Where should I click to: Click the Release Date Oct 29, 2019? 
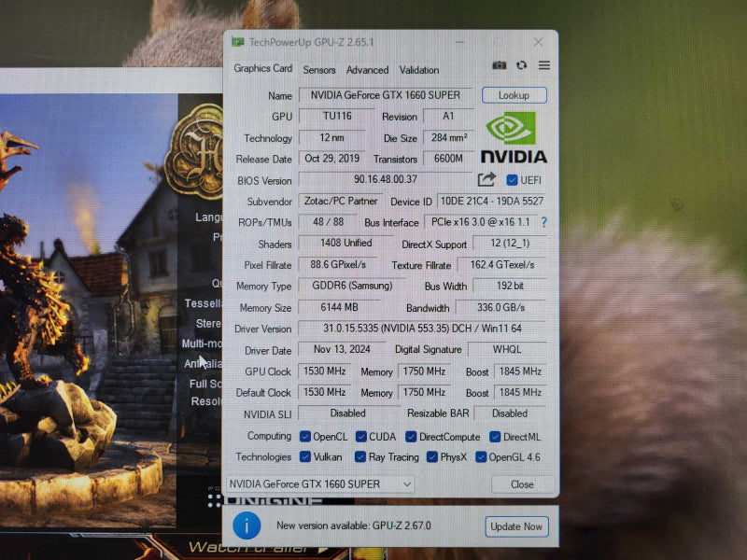coord(331,159)
